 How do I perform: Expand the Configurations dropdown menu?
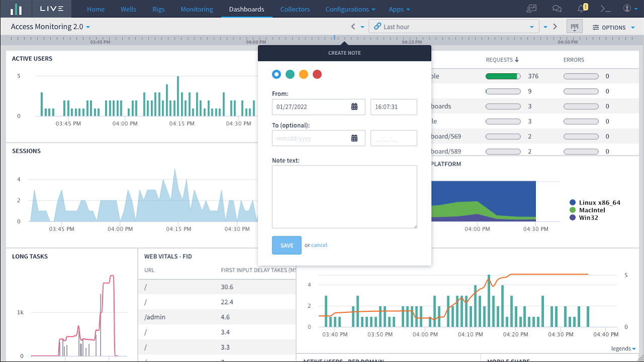tap(350, 9)
